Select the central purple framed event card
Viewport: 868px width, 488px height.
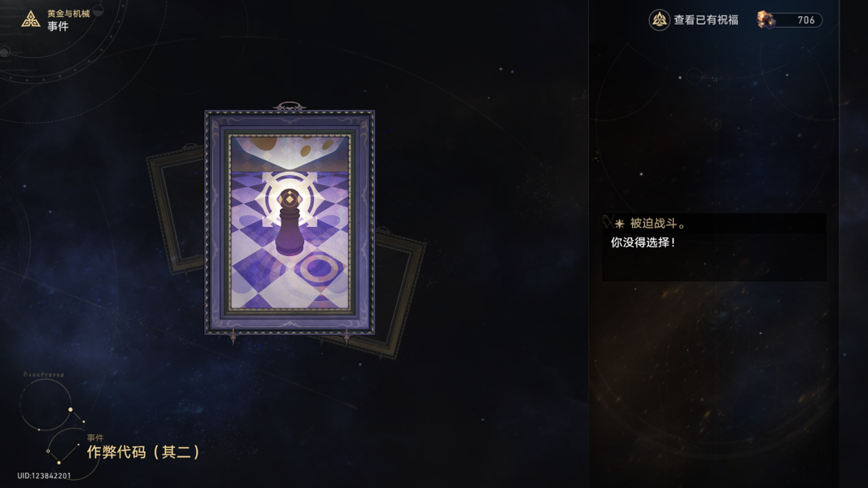pyautogui.click(x=290, y=222)
